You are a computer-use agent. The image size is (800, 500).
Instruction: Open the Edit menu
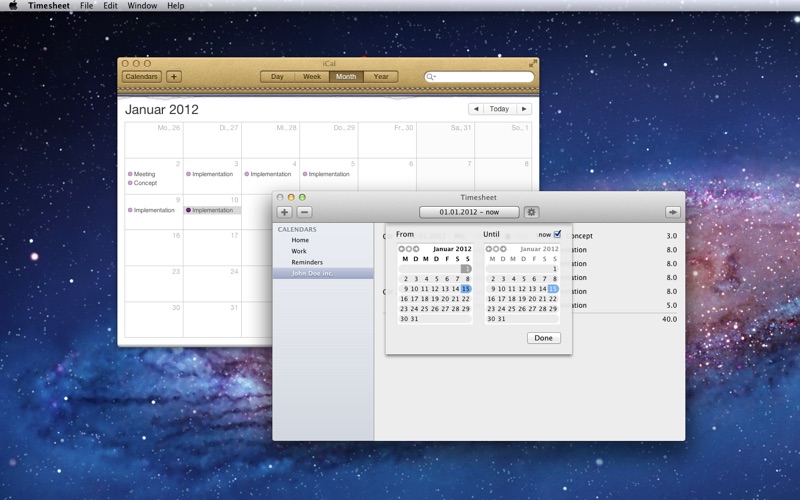tap(110, 6)
